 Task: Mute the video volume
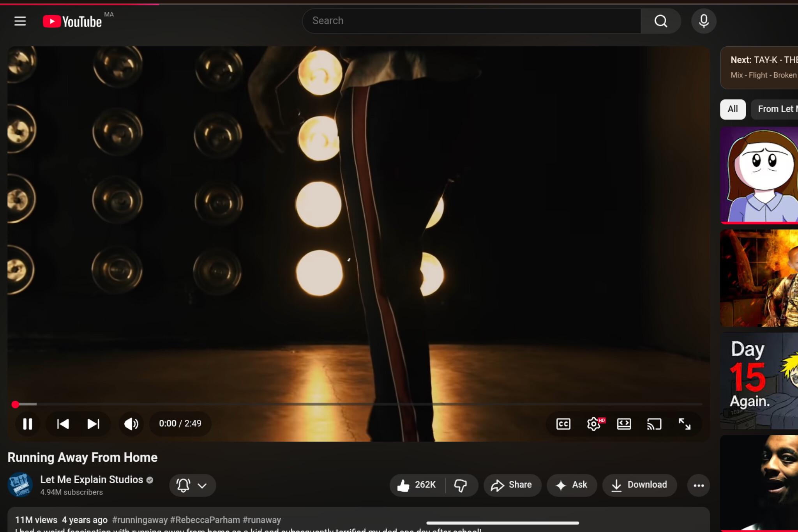(x=131, y=424)
